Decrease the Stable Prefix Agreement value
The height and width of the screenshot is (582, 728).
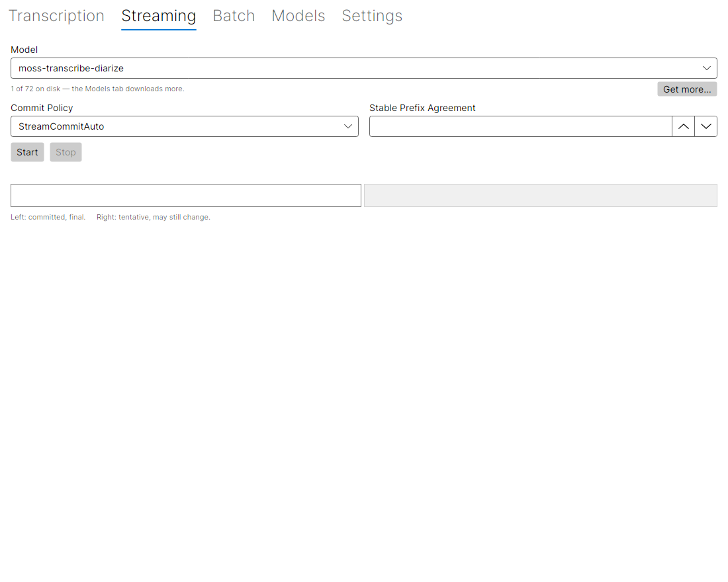[706, 126]
